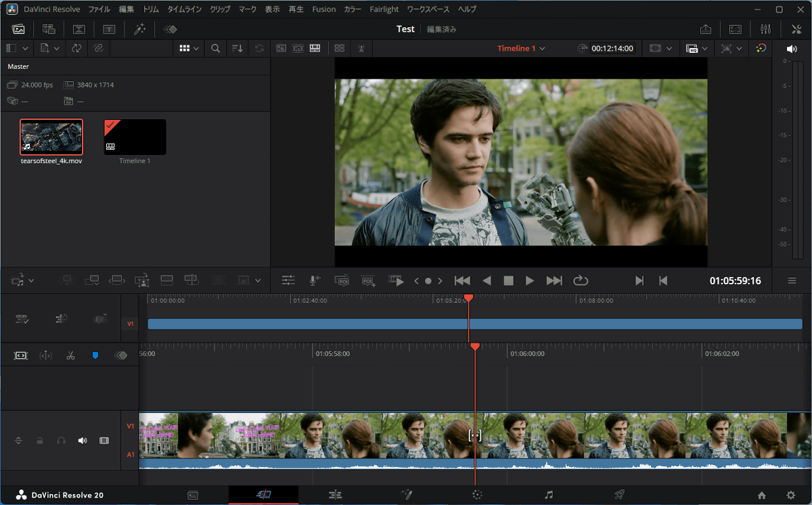Toggle the live overwrite antenna icon
812x505 pixels.
point(362,49)
